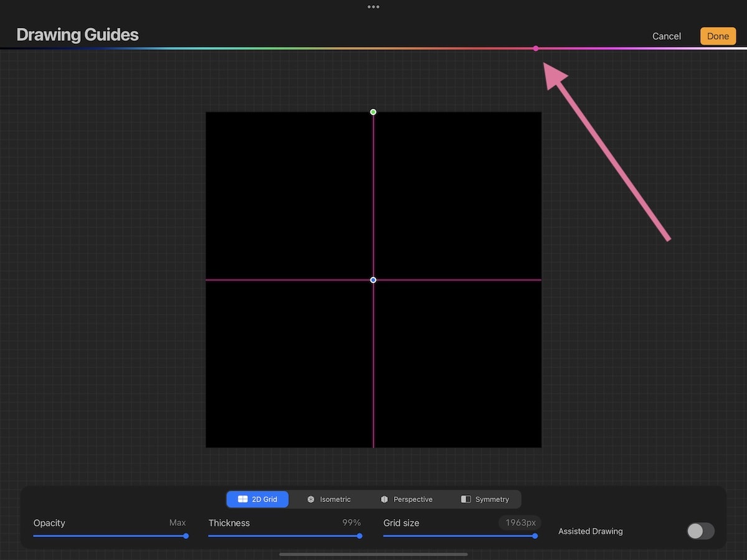Click the Isometric cube icon

pos(311,499)
